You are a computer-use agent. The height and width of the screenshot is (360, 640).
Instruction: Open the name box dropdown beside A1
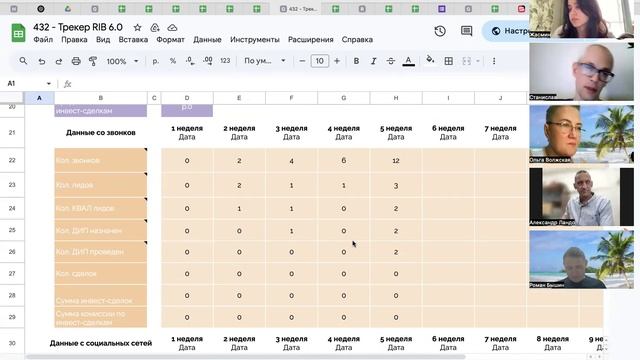pos(49,84)
